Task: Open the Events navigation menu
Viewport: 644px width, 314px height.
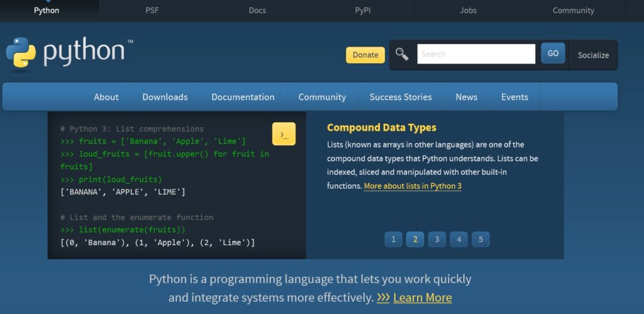Action: pos(514,97)
